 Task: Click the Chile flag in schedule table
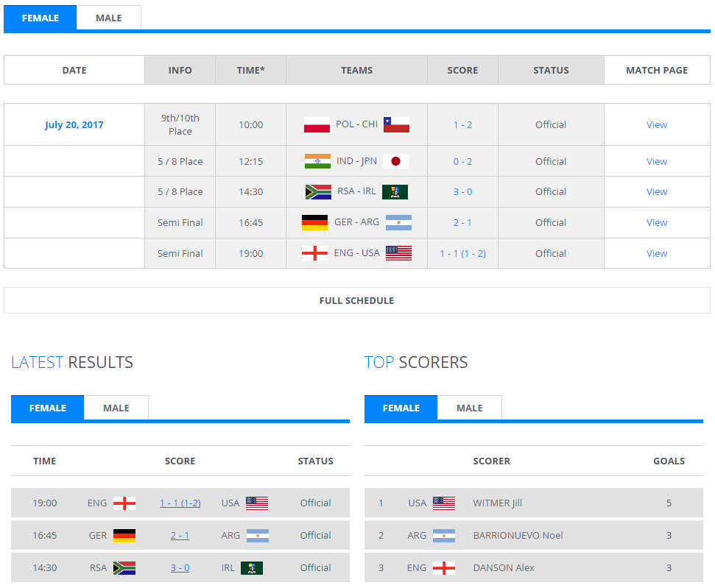point(396,124)
